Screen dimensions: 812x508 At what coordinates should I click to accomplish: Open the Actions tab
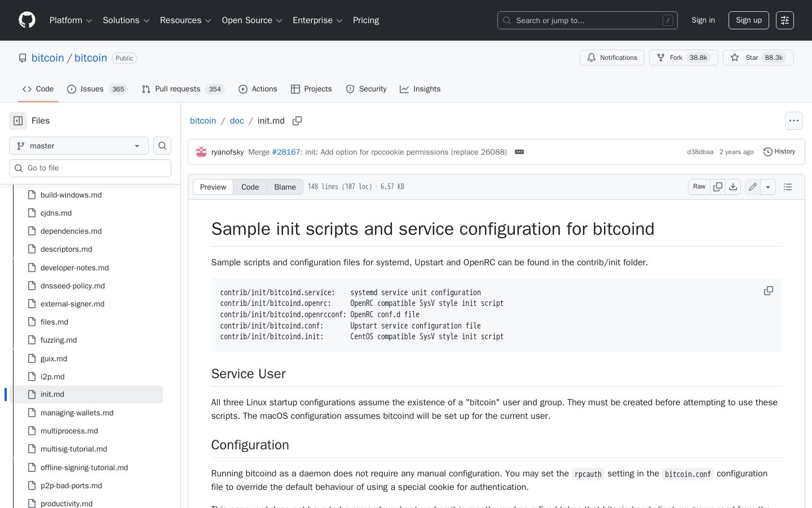tap(258, 89)
